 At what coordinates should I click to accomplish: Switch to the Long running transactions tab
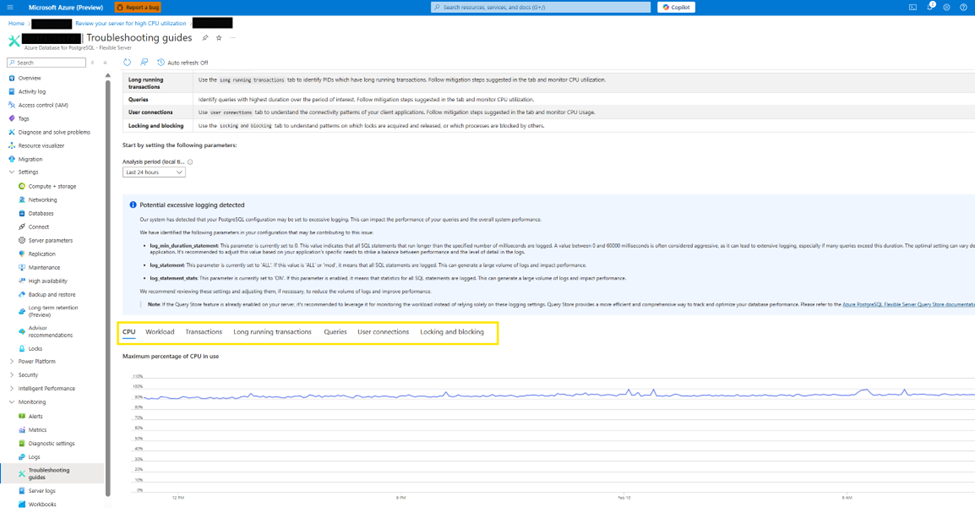click(272, 332)
